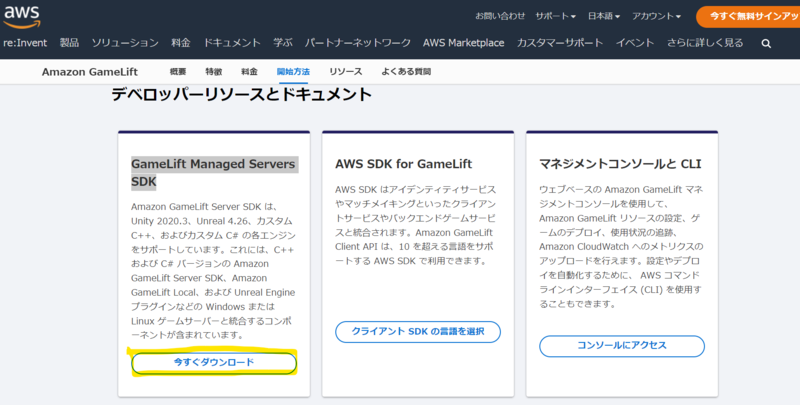
Task: Click the 今すぐダウンロード button
Action: (214, 363)
